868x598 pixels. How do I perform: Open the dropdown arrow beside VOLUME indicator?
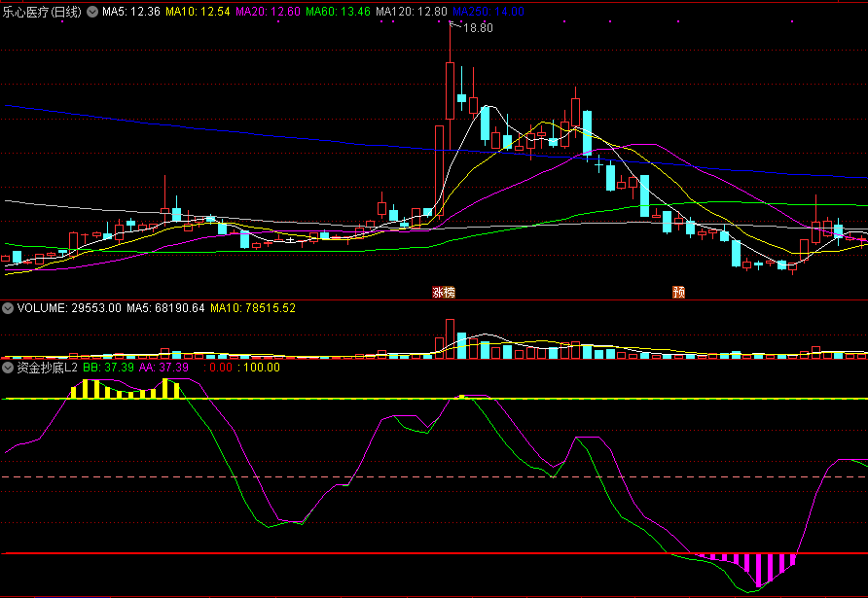[8, 308]
